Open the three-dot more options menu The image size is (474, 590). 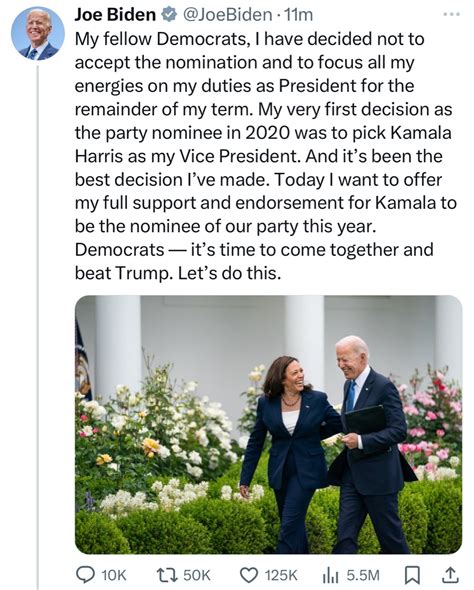[x=451, y=14]
